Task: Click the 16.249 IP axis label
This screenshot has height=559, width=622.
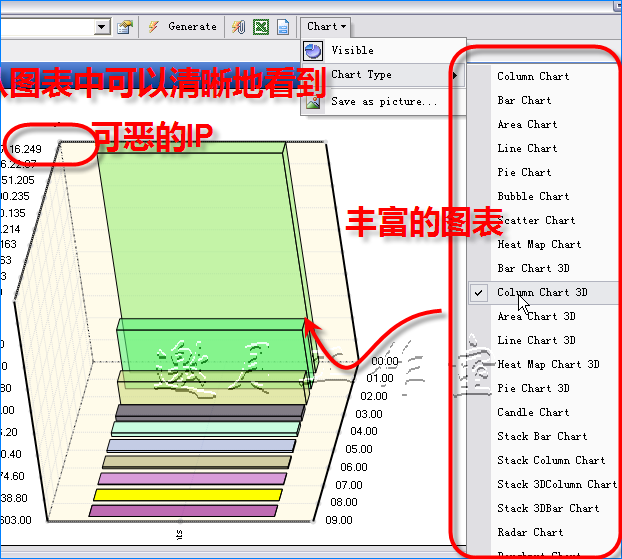Action: click(25, 149)
